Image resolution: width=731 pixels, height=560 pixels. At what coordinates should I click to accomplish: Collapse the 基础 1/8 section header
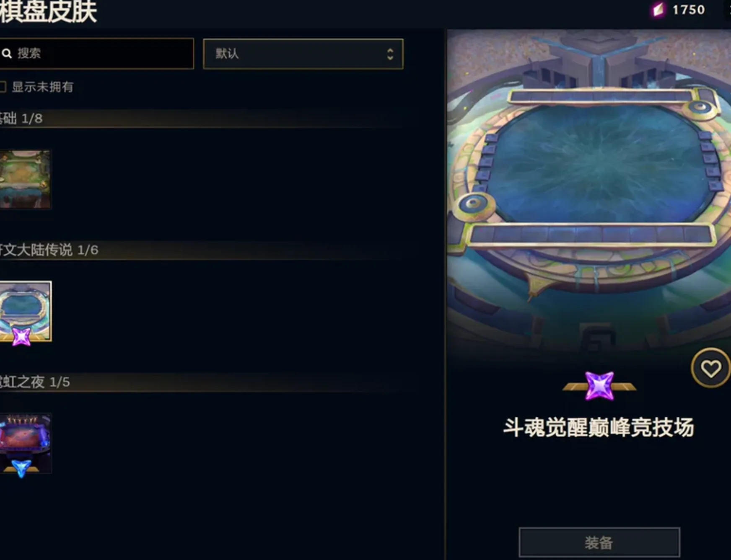(x=201, y=119)
